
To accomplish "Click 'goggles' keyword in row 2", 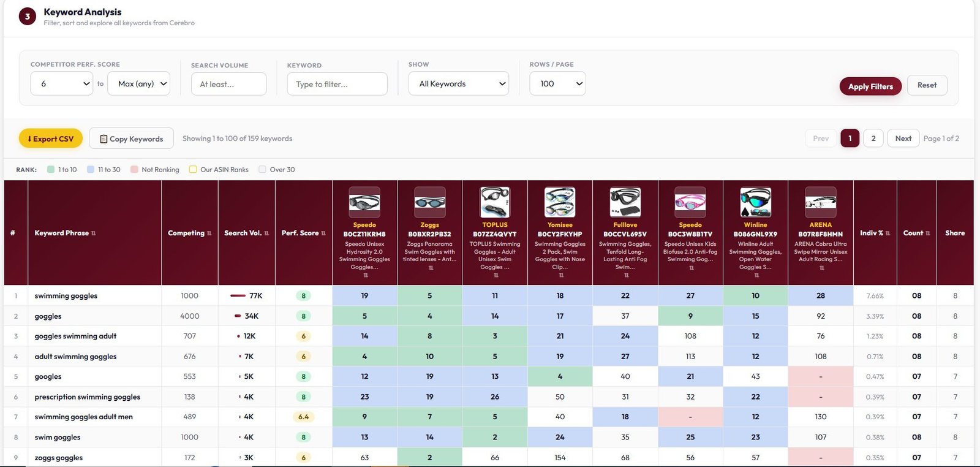I will coord(48,316).
